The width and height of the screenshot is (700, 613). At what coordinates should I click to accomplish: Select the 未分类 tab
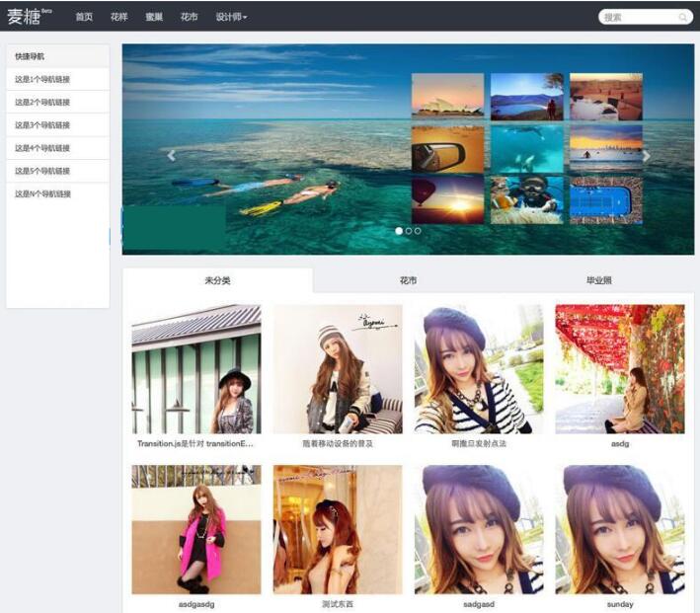pos(217,280)
